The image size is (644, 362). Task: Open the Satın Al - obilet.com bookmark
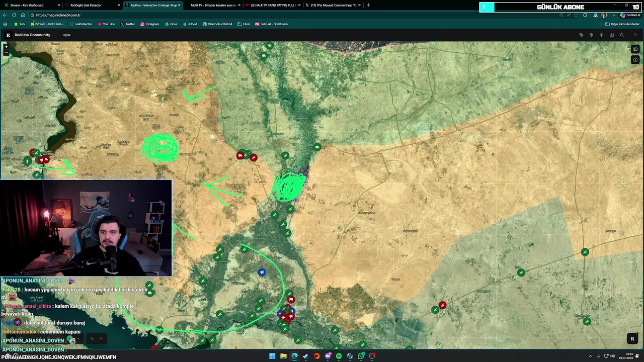(x=272, y=24)
